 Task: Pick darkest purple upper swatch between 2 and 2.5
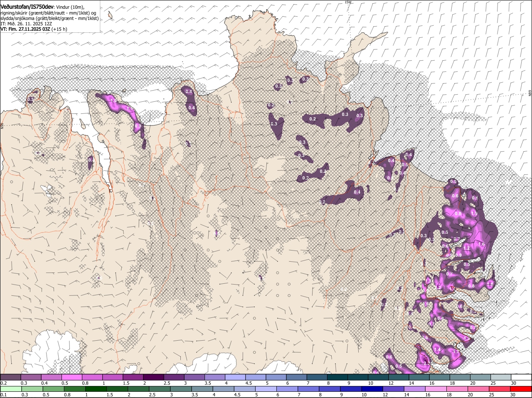click(x=153, y=377)
